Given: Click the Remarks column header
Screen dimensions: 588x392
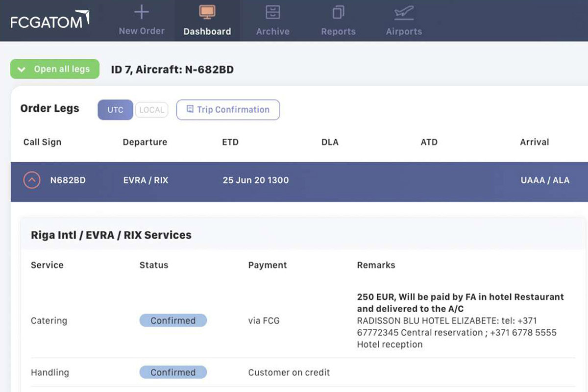Looking at the screenshot, I should pyautogui.click(x=376, y=265).
